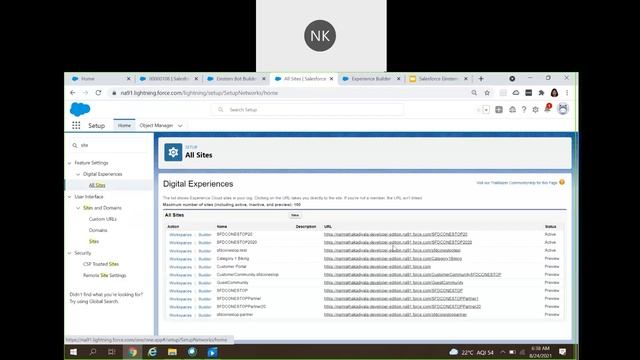Viewport: 640px width, 360px height.
Task: Open the Object Manager dropdown chevron
Action: pos(180,126)
